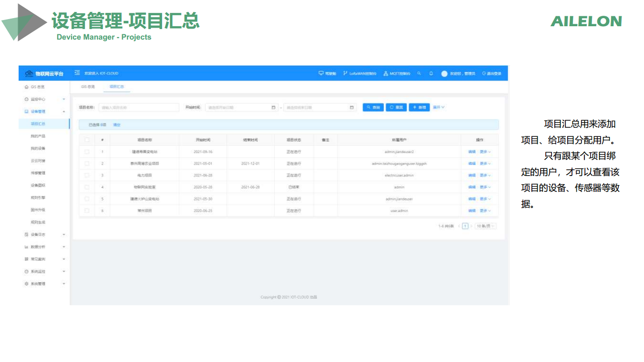Focus the end date input field
644x362 pixels.
pyautogui.click(x=320, y=107)
